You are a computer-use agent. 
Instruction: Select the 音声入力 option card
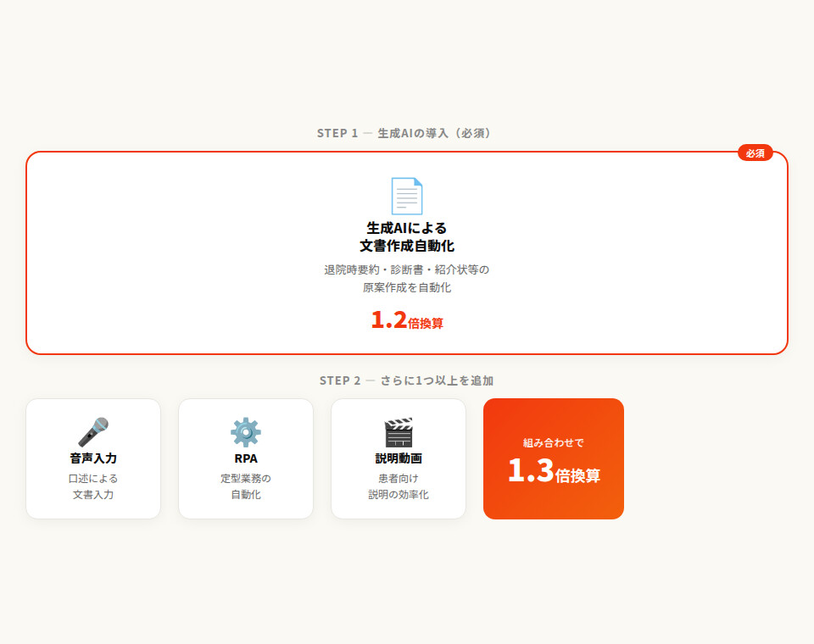click(x=93, y=458)
